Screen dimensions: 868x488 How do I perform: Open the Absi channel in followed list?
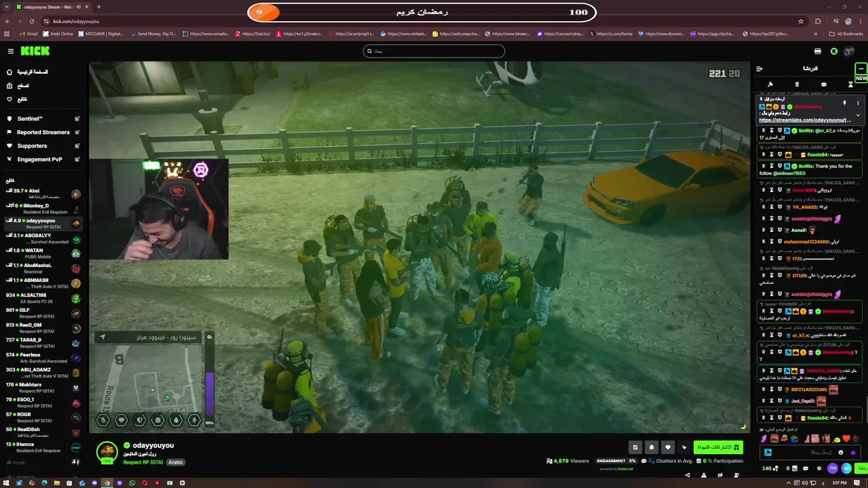(x=43, y=194)
